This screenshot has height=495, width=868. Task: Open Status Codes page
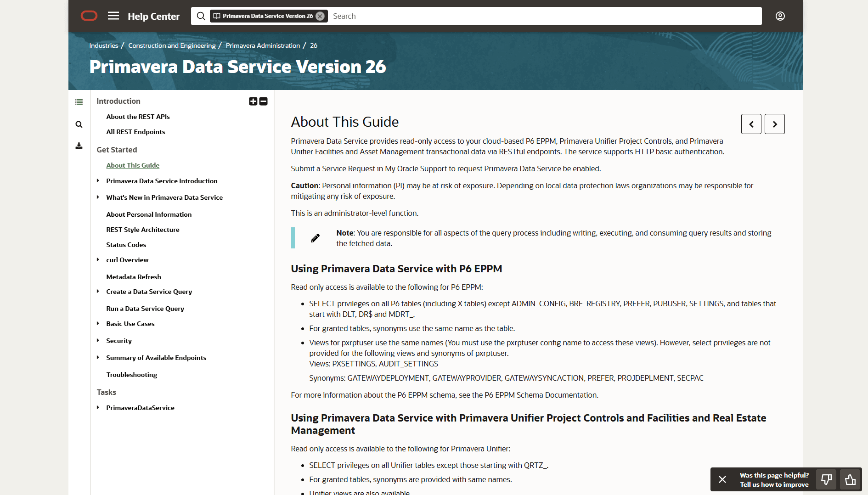coord(126,245)
